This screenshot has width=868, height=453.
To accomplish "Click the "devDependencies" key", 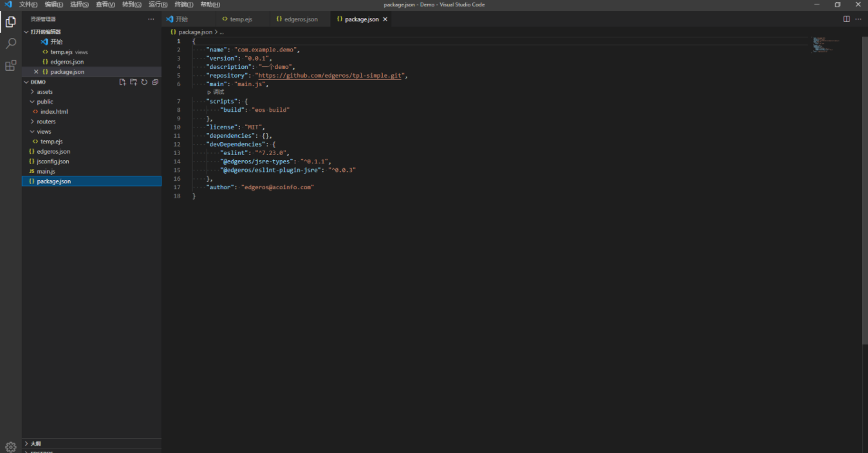I will [235, 144].
